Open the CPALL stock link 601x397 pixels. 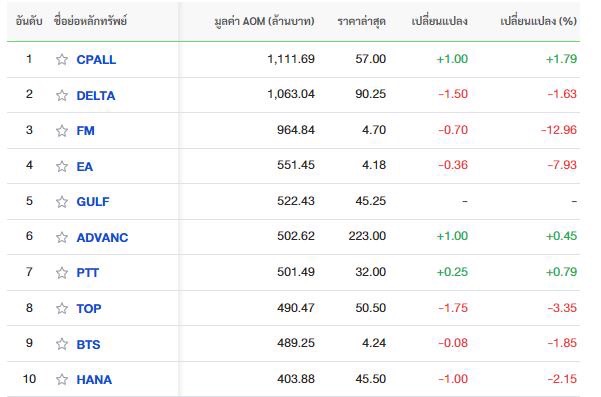tap(96, 60)
